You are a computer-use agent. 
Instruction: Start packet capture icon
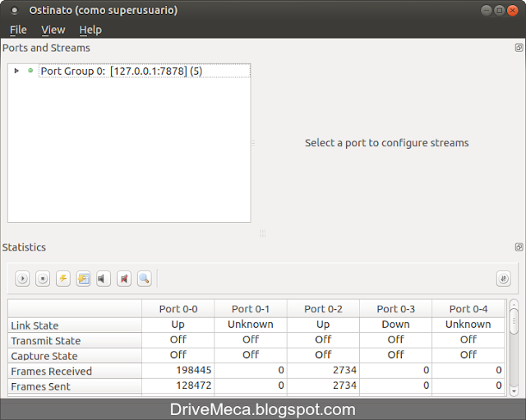coord(104,279)
